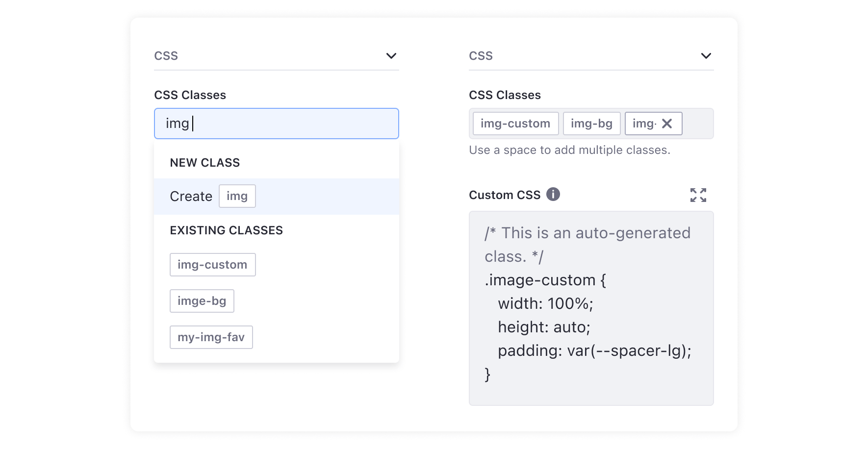Click the img-custom tag in right field
Image resolution: width=868 pixels, height=449 pixels.
click(515, 124)
